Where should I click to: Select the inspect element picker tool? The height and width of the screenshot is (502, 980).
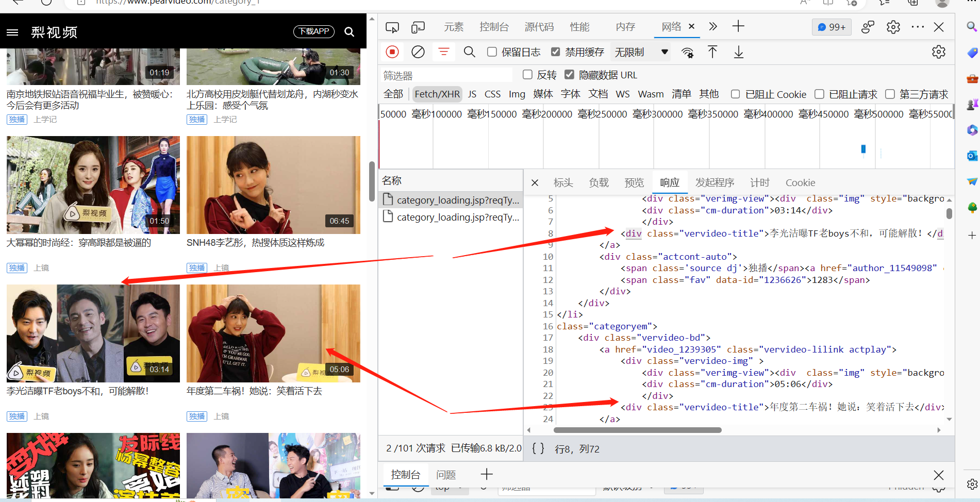click(392, 27)
